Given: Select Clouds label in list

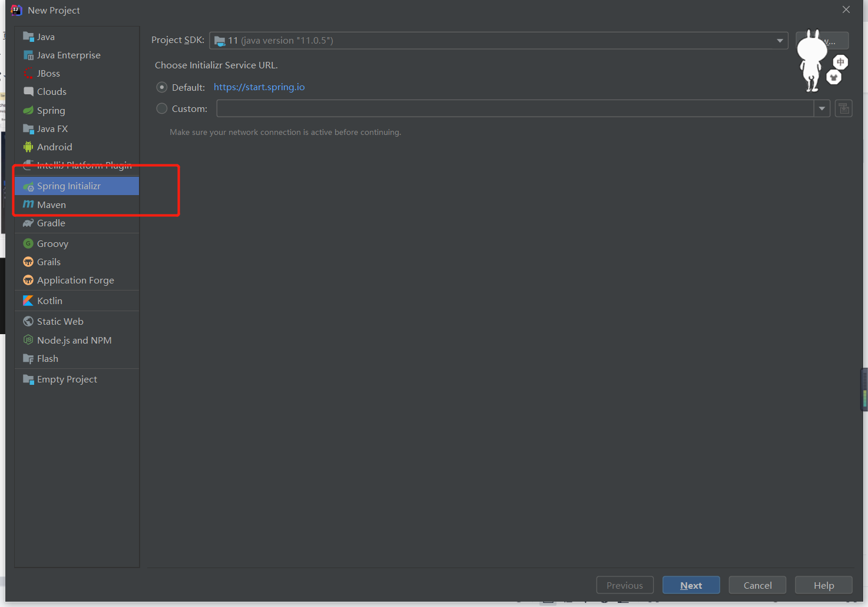Looking at the screenshot, I should pos(52,91).
